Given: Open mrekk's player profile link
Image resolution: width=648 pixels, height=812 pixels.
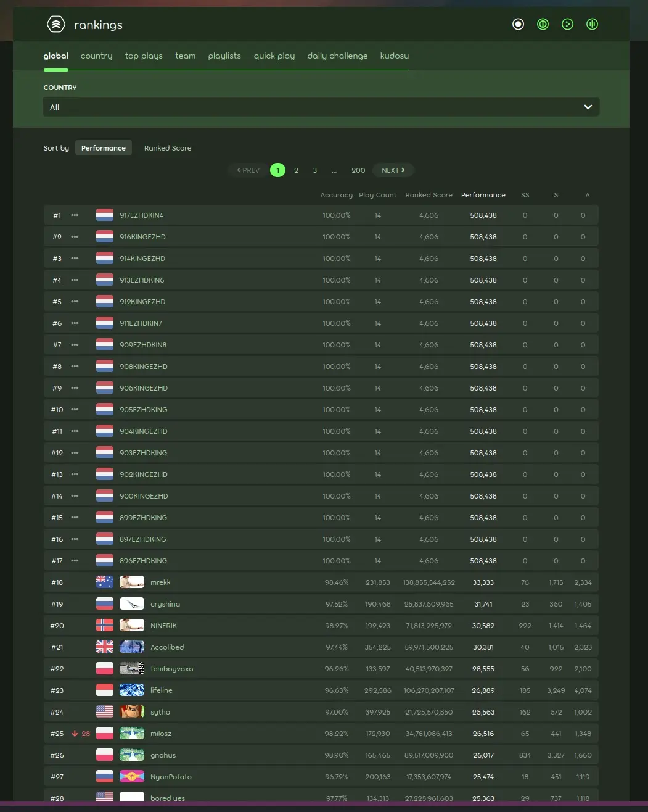Looking at the screenshot, I should (160, 582).
